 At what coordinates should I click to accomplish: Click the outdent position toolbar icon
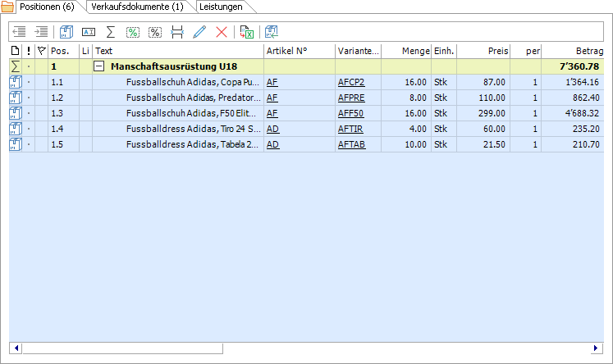tap(19, 32)
